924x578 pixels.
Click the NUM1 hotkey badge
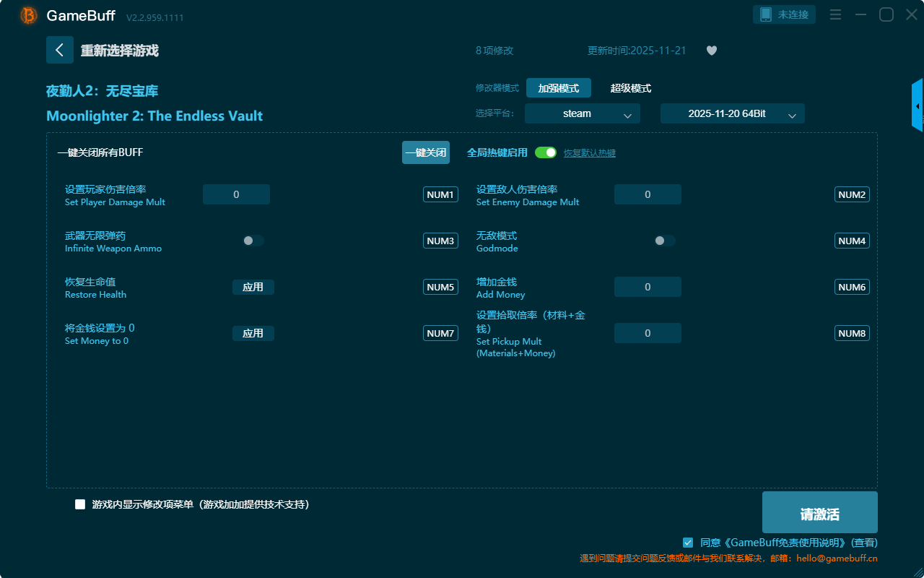tap(440, 194)
